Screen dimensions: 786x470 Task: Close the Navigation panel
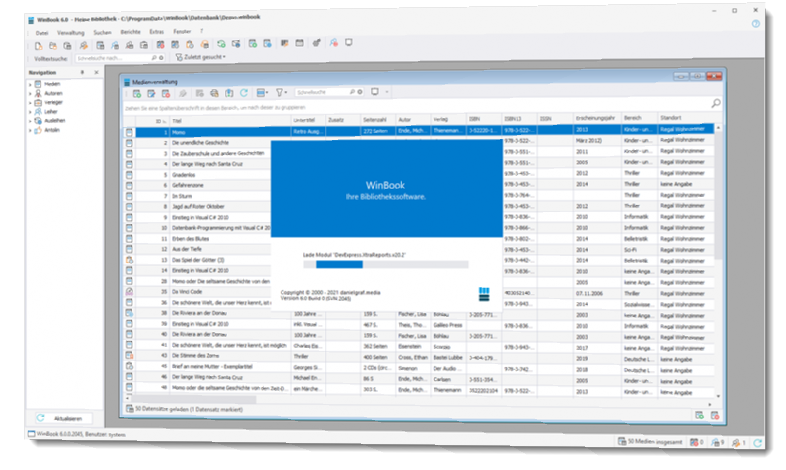point(97,73)
